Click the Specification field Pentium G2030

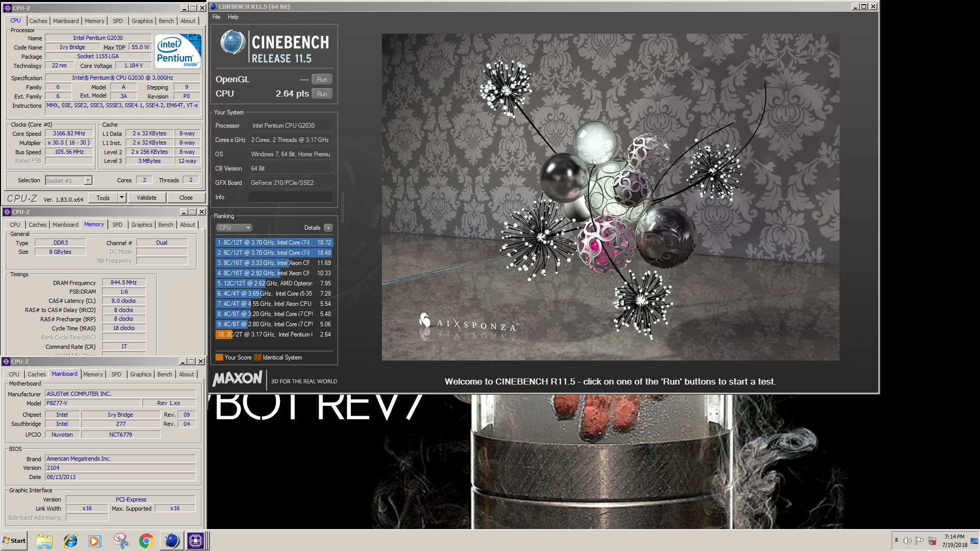(123, 78)
